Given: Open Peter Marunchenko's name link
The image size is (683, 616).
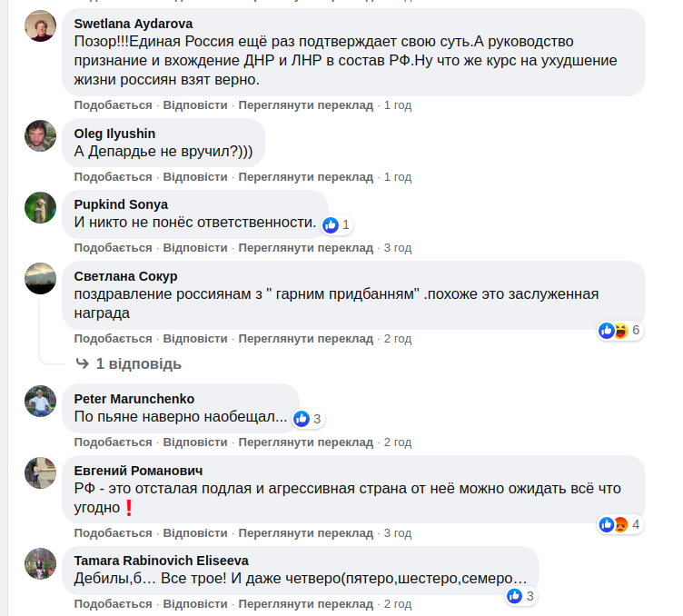Looking at the screenshot, I should pyautogui.click(x=134, y=399).
